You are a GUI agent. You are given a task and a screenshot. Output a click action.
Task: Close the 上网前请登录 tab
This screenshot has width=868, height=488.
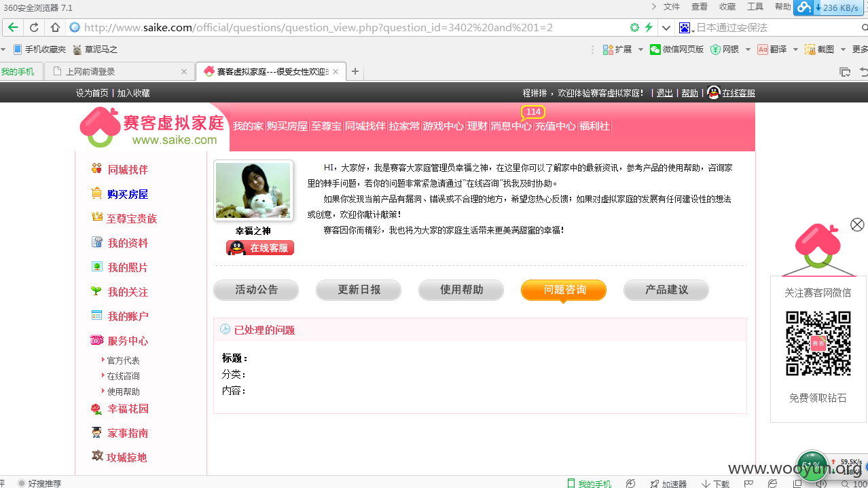184,71
